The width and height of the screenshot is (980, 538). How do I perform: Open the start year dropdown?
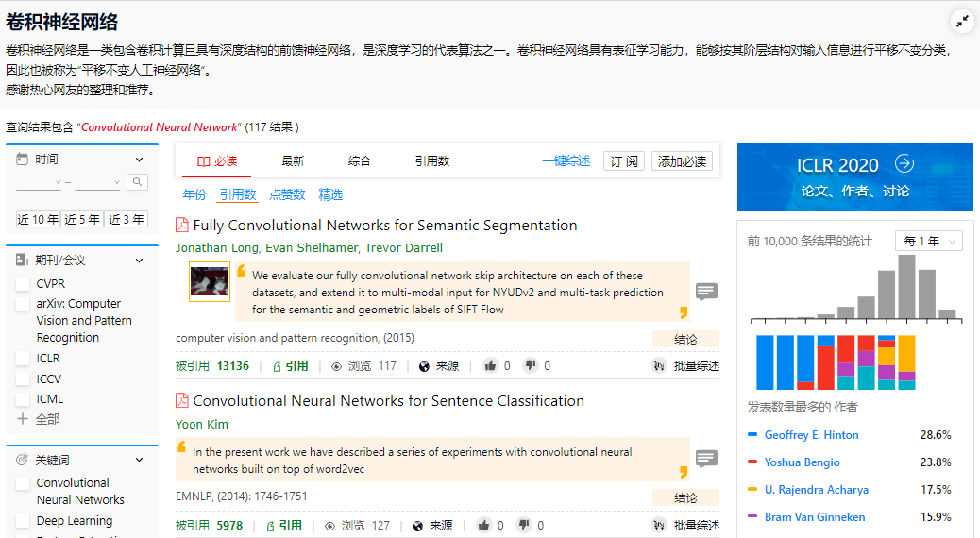[40, 182]
